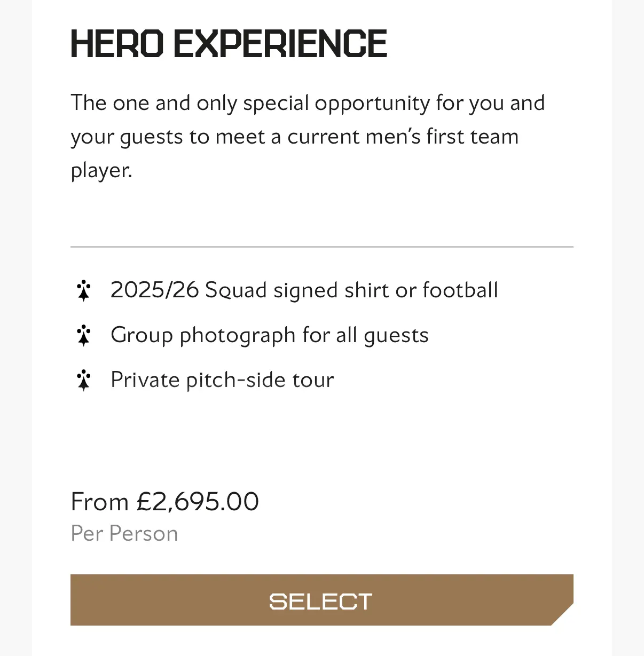Screen dimensions: 644x656
Task: Click the description paragraph's first line
Action: click(x=308, y=103)
